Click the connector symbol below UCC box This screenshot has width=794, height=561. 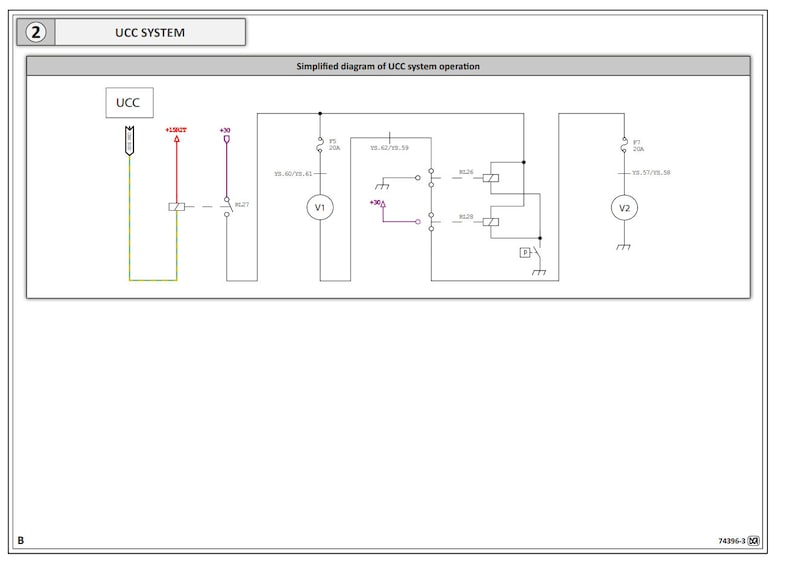(x=130, y=141)
